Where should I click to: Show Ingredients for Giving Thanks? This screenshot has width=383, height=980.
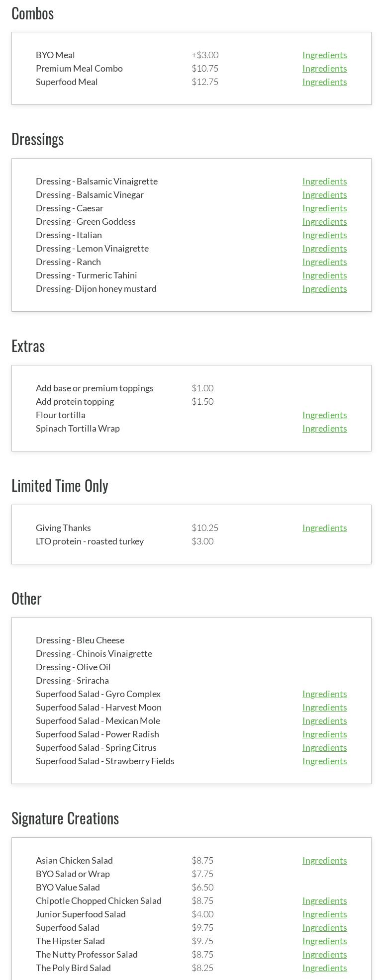324,528
